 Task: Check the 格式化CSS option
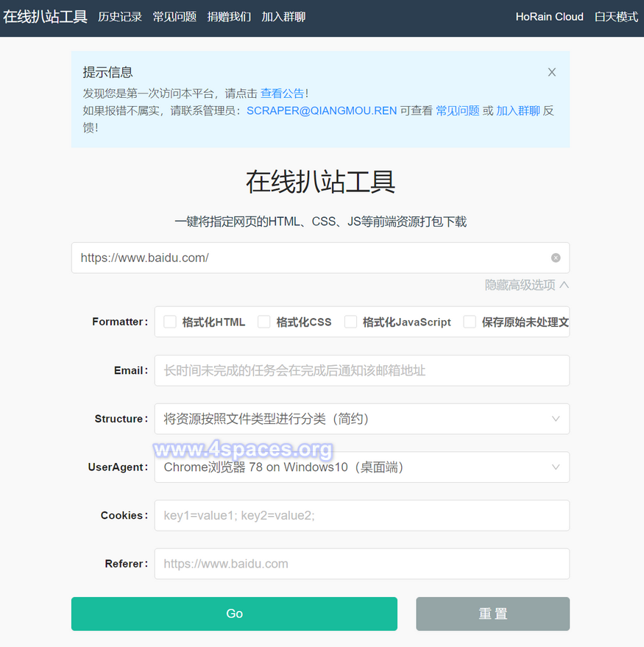pos(263,321)
